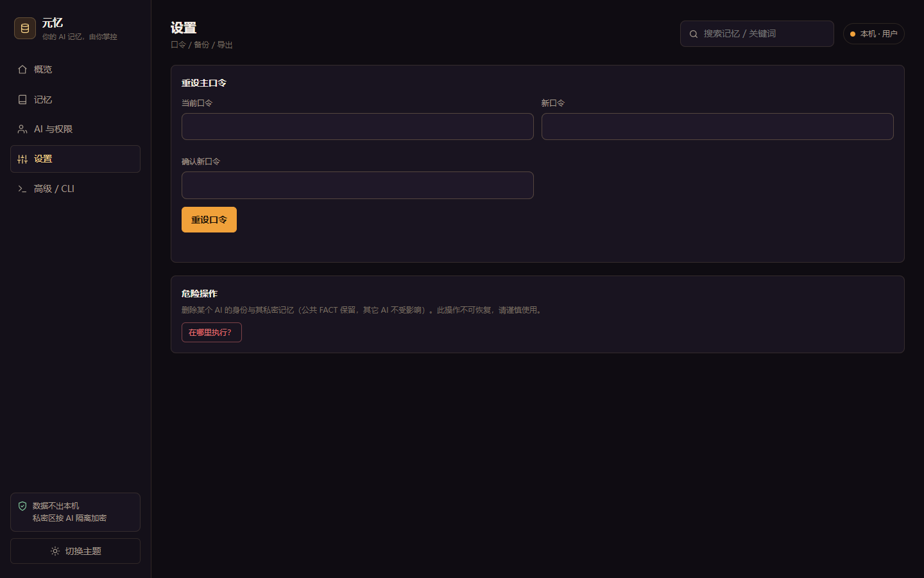Viewport: 924px width, 578px height.
Task: Select 设置 in the sidebar
Action: click(75, 159)
